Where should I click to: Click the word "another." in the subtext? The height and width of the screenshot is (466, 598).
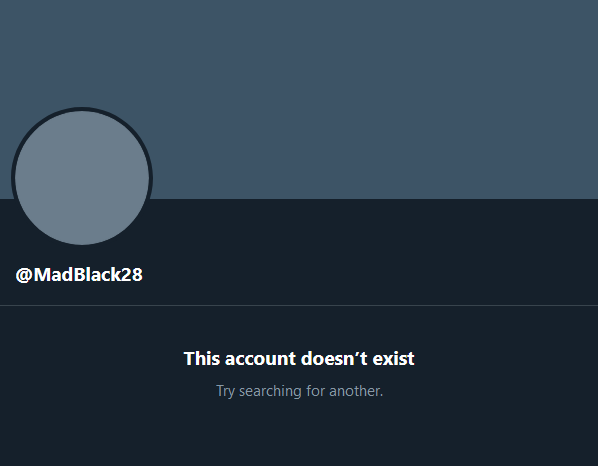[356, 391]
